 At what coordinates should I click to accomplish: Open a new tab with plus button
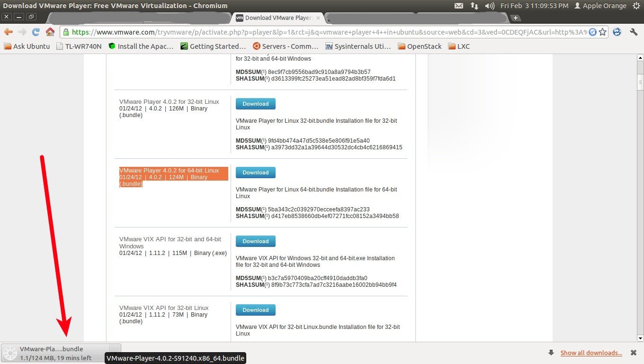pos(516,18)
